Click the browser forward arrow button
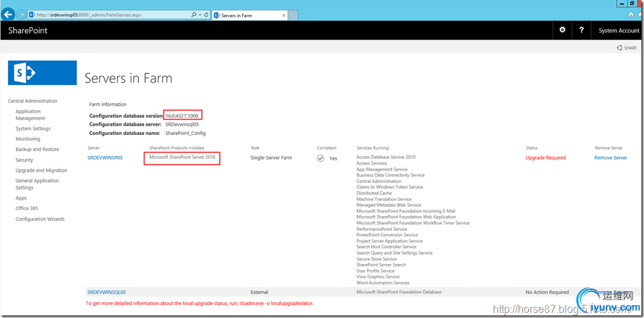Viewport: 644px width, 318px height. click(21, 15)
